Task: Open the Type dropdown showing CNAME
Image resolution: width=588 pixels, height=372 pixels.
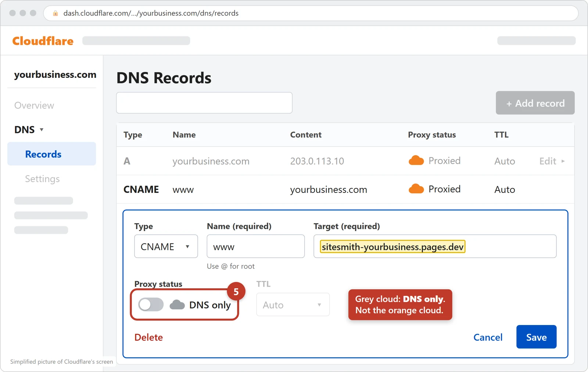Action: click(x=166, y=246)
